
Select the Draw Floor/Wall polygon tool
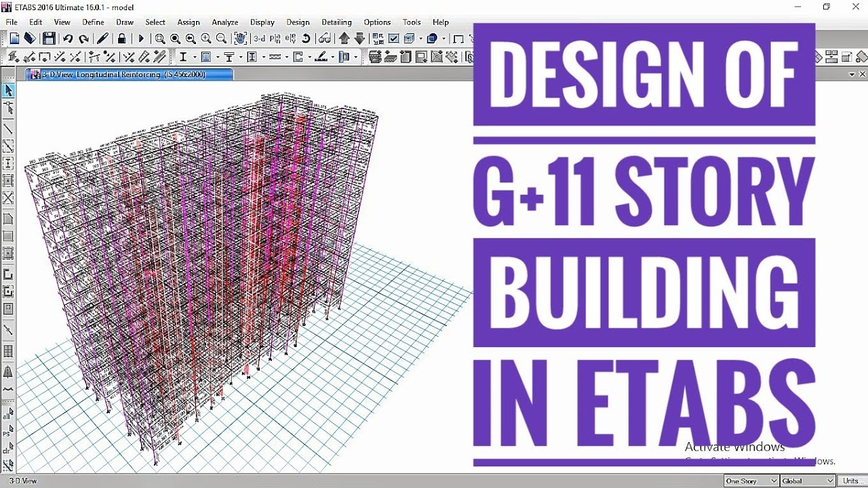(8, 219)
